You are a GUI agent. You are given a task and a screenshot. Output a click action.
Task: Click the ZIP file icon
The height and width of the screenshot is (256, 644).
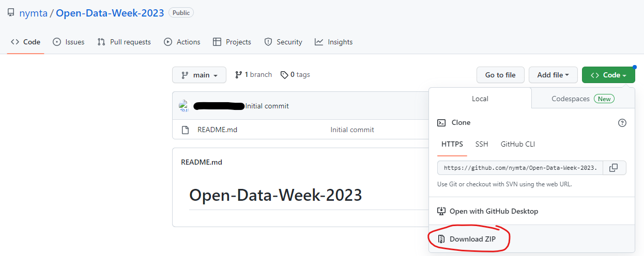pyautogui.click(x=441, y=239)
